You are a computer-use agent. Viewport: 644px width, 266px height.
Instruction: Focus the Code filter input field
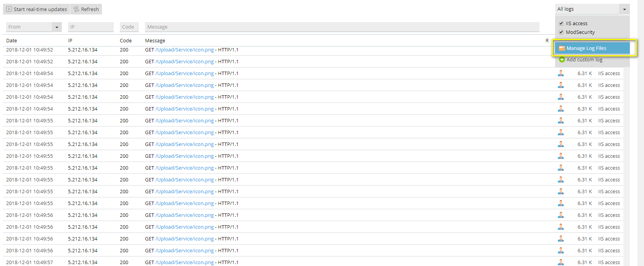[129, 27]
